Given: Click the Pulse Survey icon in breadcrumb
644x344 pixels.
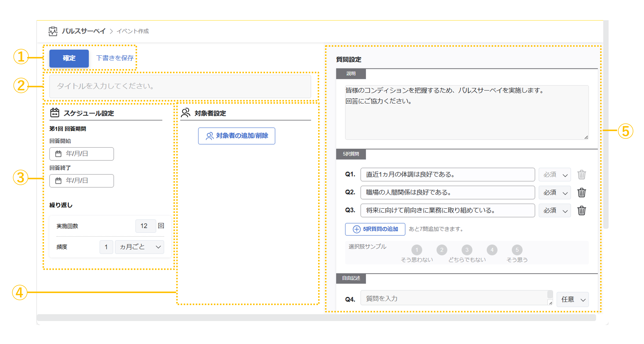Looking at the screenshot, I should point(53,31).
